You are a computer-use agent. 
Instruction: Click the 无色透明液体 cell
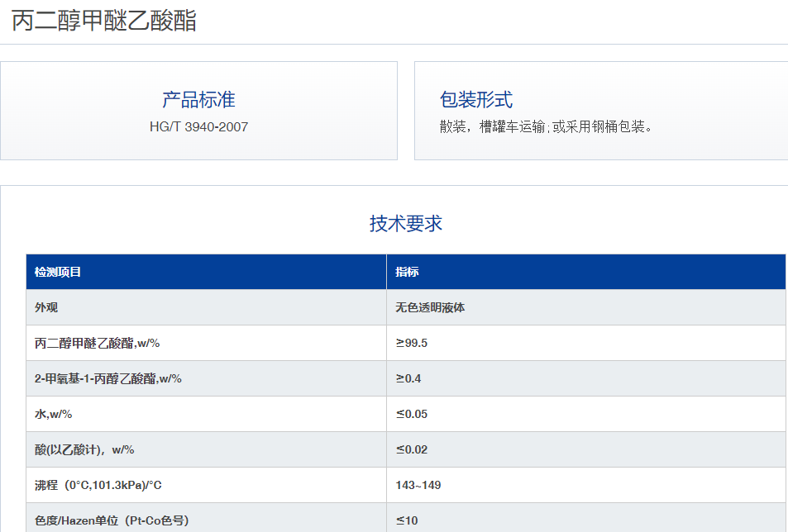[430, 307]
